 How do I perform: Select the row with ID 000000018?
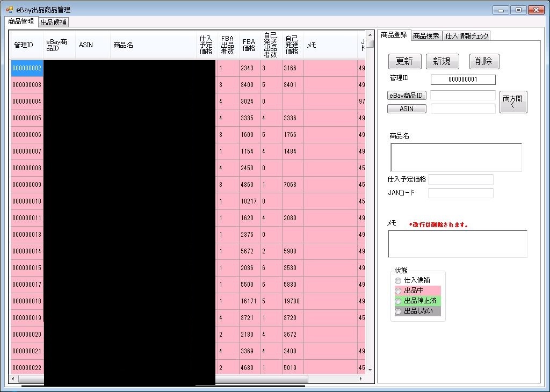(x=188, y=301)
